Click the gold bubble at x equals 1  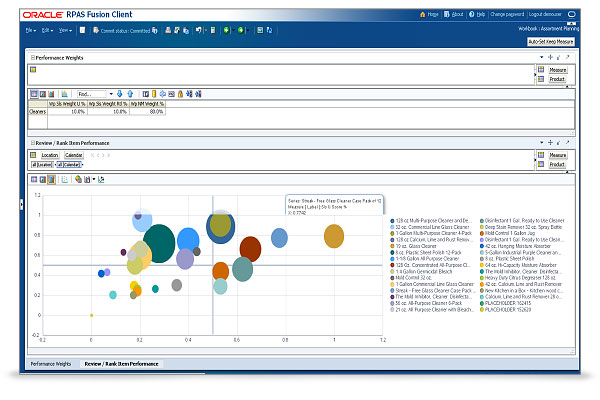point(334,237)
